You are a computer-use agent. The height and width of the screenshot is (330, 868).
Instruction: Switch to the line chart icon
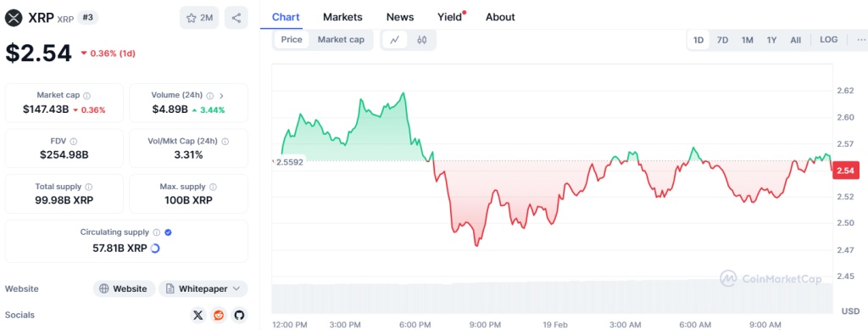pos(395,40)
